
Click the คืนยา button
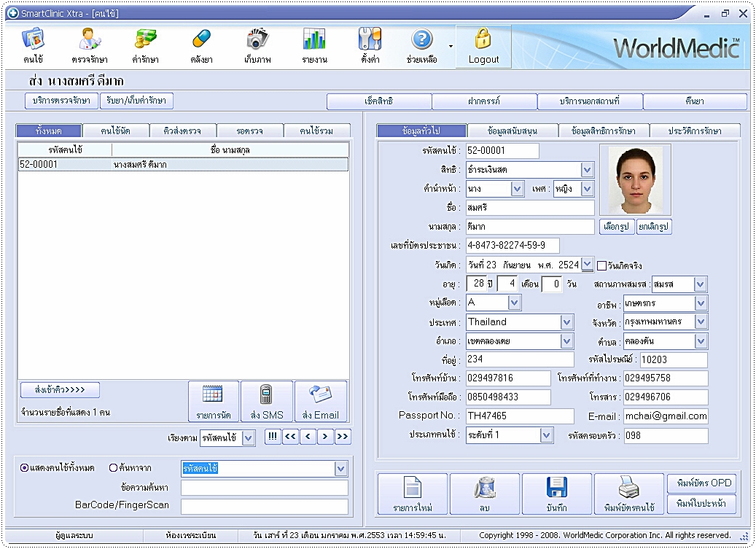695,101
